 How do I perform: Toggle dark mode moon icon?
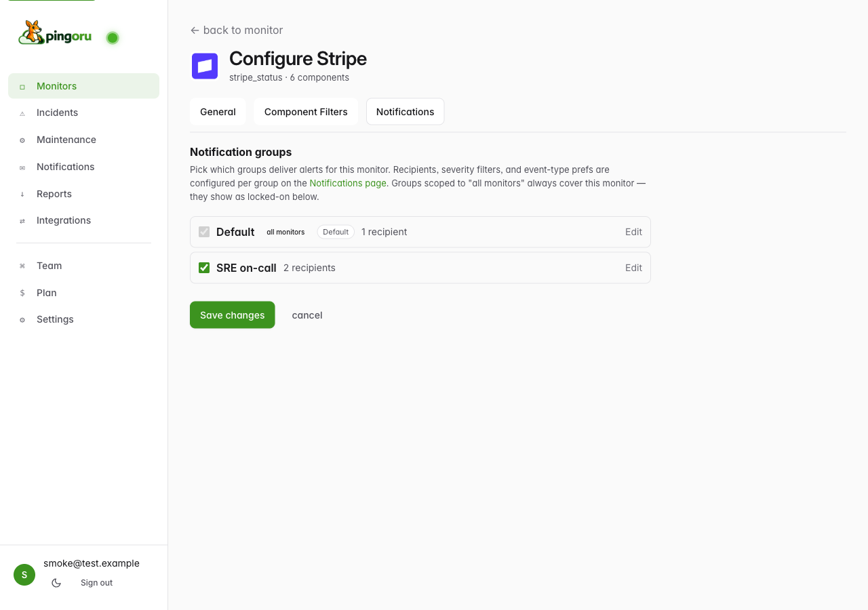[56, 583]
